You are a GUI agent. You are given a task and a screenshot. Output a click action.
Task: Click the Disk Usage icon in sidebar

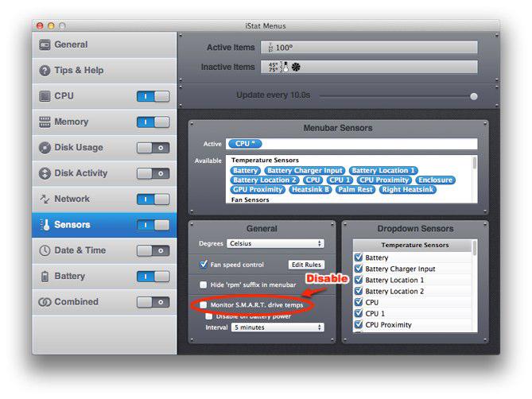click(45, 148)
